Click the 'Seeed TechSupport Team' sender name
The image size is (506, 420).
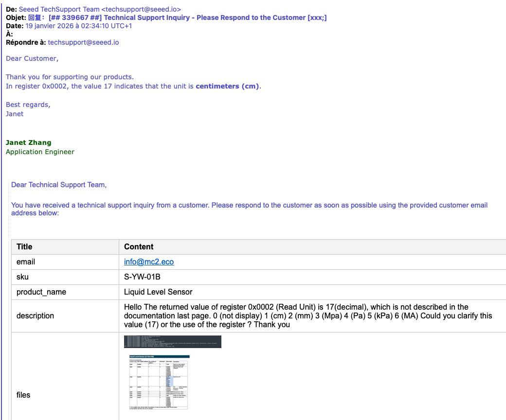coord(59,9)
